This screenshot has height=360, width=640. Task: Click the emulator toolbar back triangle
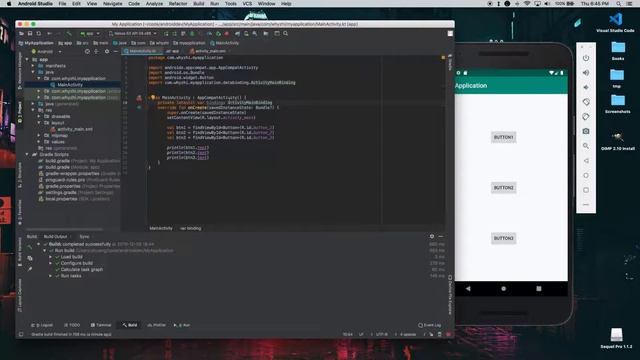point(586,161)
